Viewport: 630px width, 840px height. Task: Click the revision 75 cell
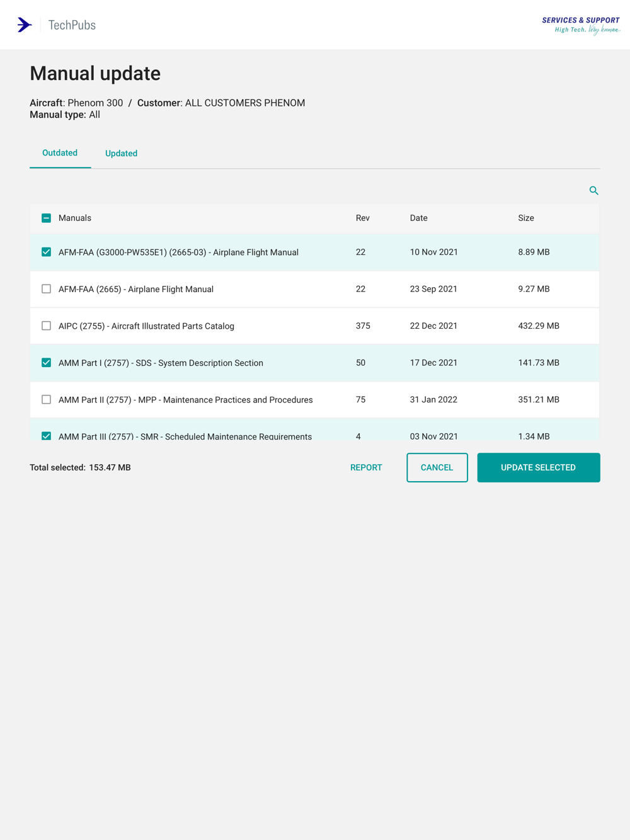pyautogui.click(x=360, y=399)
